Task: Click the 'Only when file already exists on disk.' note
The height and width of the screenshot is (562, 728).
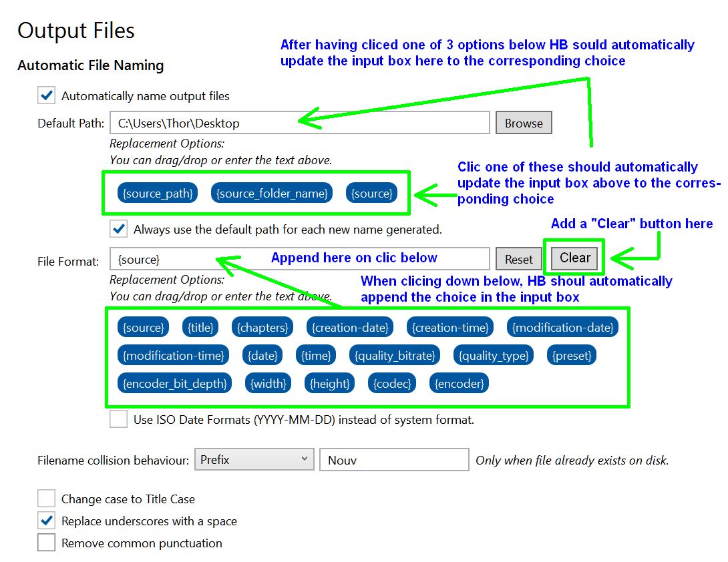Action: coord(572,460)
